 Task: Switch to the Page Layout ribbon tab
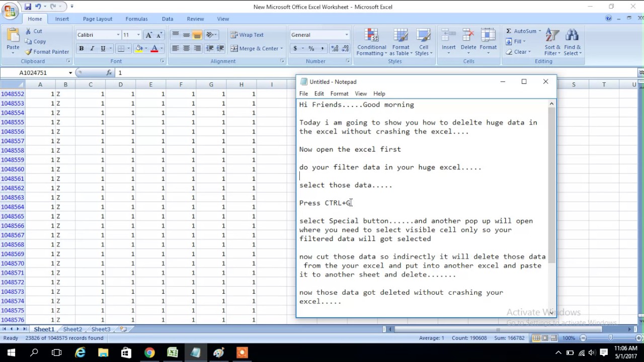[x=98, y=19]
